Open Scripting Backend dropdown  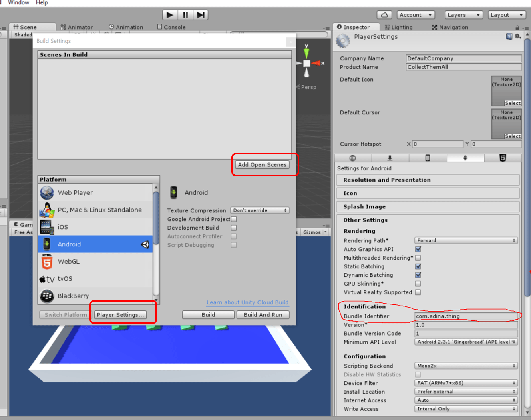tap(466, 366)
